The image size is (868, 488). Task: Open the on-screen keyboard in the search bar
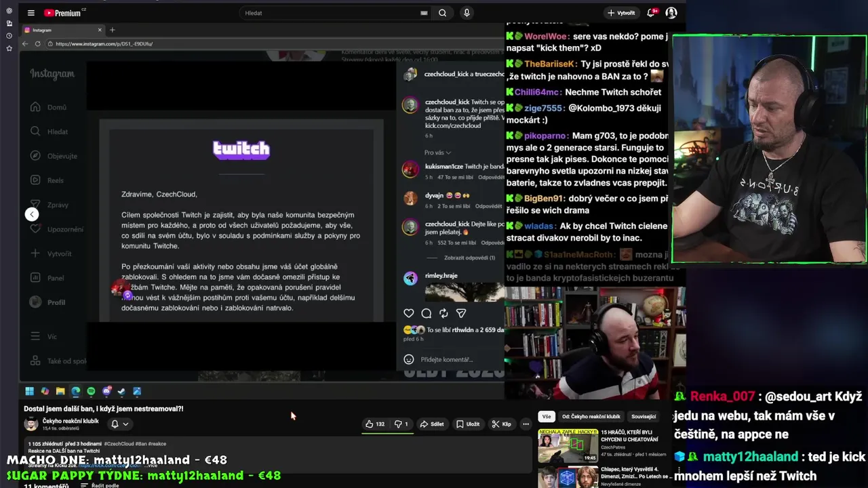pyautogui.click(x=424, y=13)
